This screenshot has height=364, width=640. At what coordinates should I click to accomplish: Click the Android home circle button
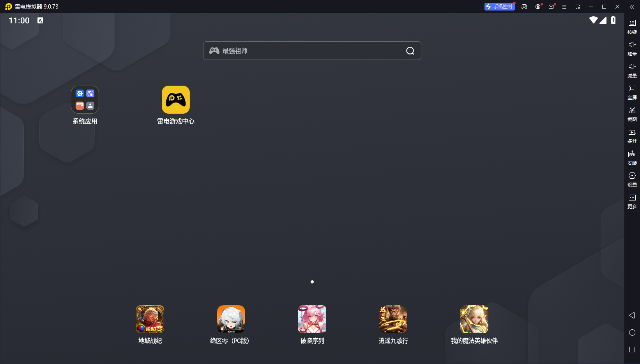[x=632, y=332]
